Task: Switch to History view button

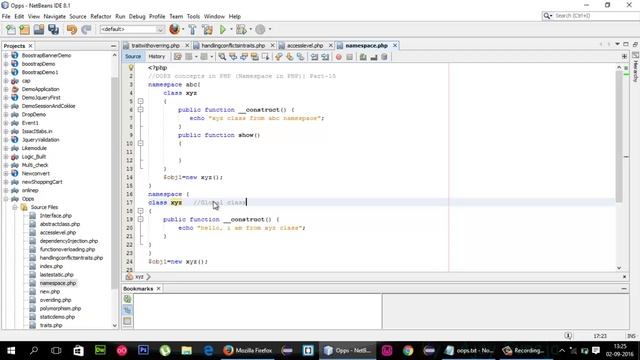Action: (157, 57)
